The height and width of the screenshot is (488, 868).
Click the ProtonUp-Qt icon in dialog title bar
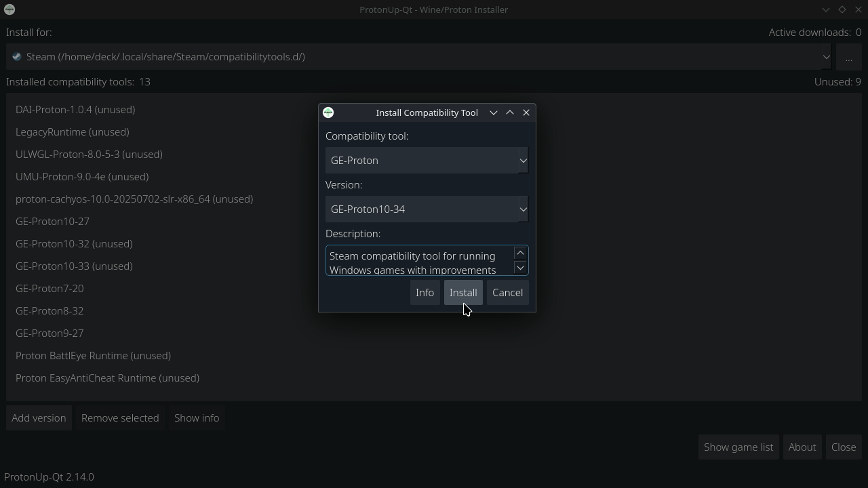[x=328, y=113]
